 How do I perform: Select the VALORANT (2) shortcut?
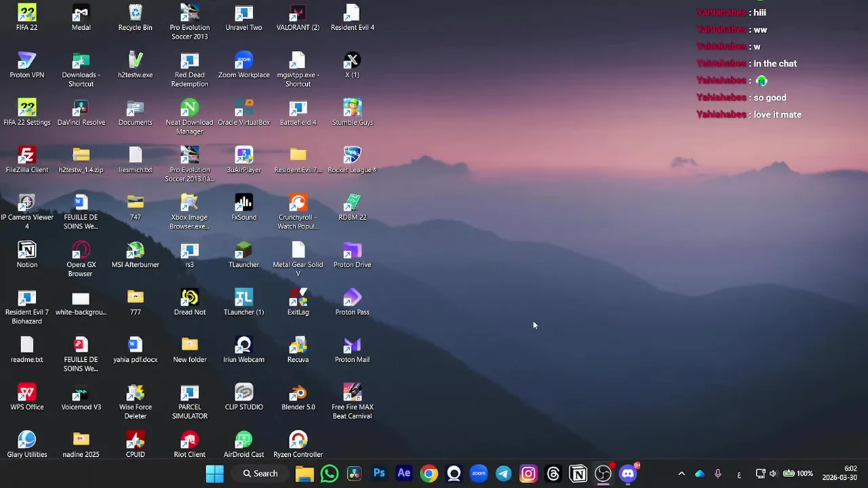[298, 18]
